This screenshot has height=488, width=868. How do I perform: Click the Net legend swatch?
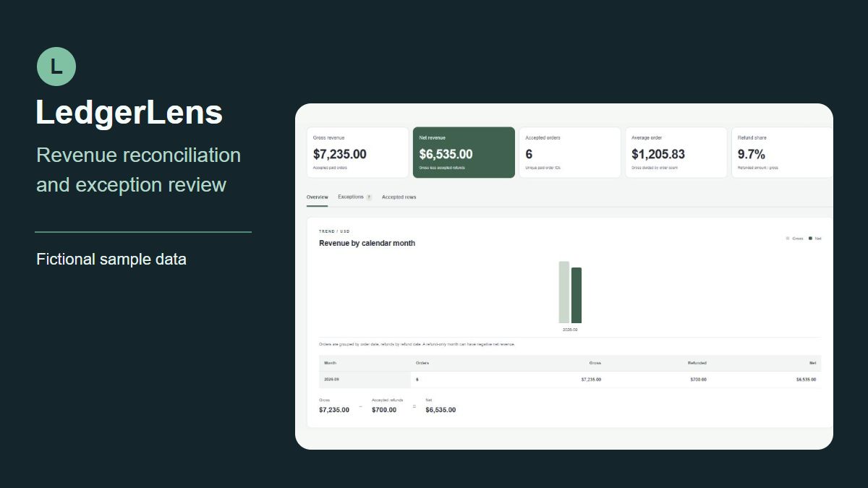(811, 238)
